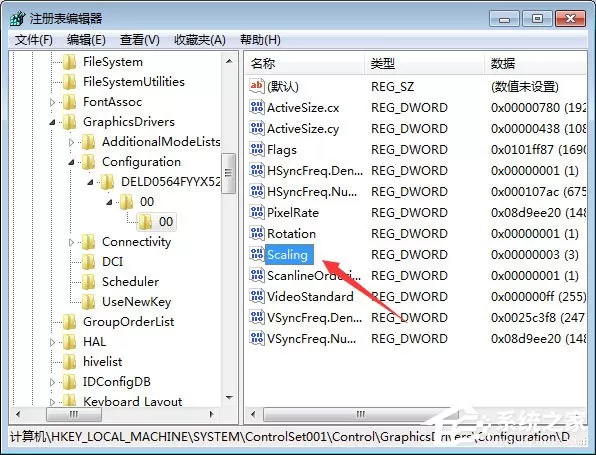
Task: Click the folder icon for GraphicsDrivers
Action: point(70,122)
